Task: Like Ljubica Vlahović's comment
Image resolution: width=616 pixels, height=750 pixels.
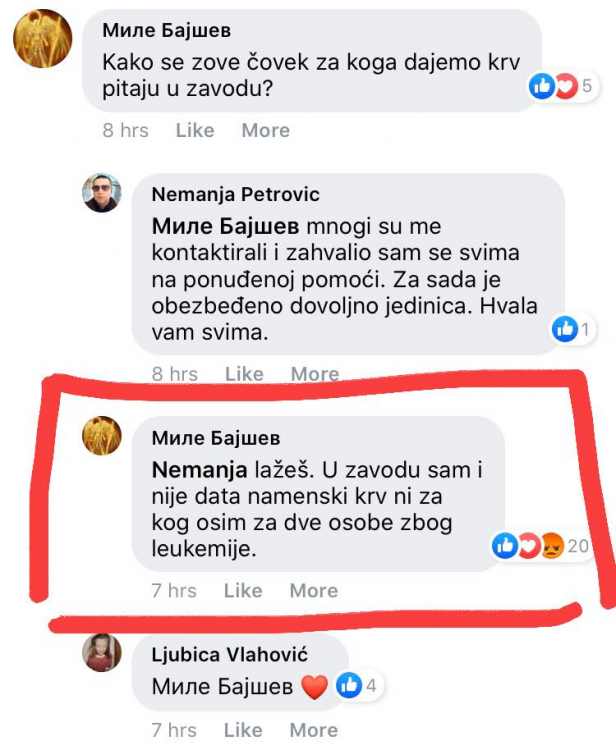Action: coord(243,730)
